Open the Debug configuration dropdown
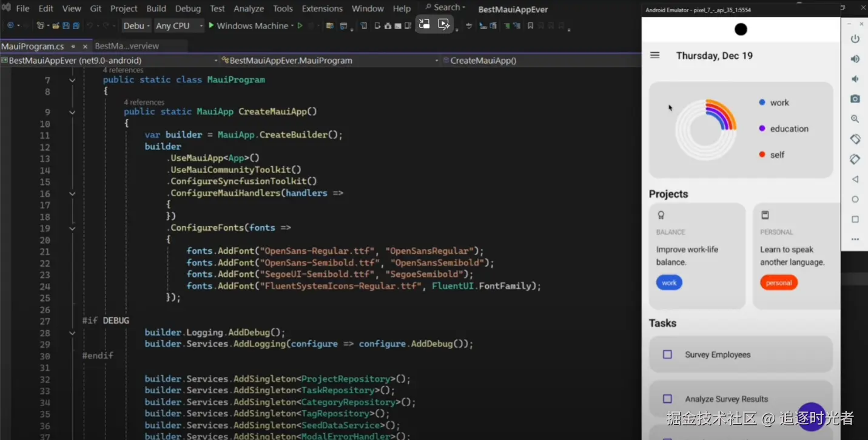 [x=136, y=26]
